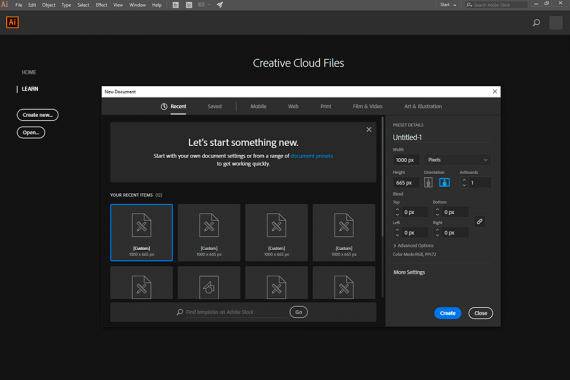Click the Close button in the dialog

click(x=481, y=313)
